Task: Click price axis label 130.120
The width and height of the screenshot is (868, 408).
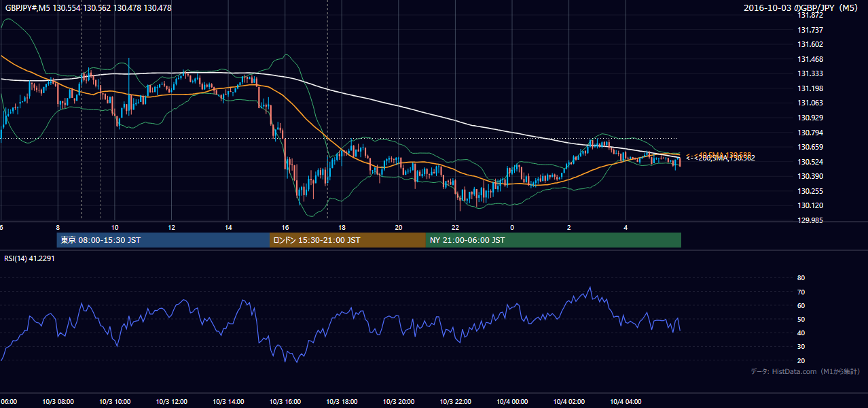Action: tap(810, 205)
